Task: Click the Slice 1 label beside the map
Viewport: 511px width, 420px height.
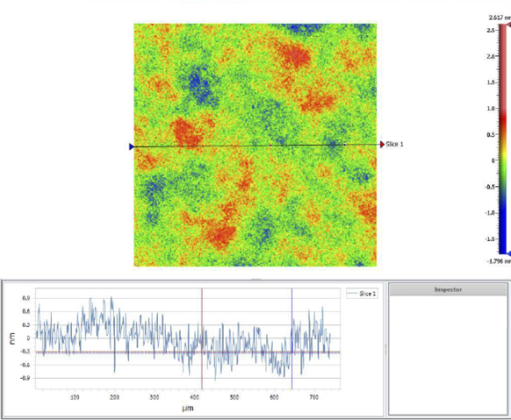Action: pos(395,144)
